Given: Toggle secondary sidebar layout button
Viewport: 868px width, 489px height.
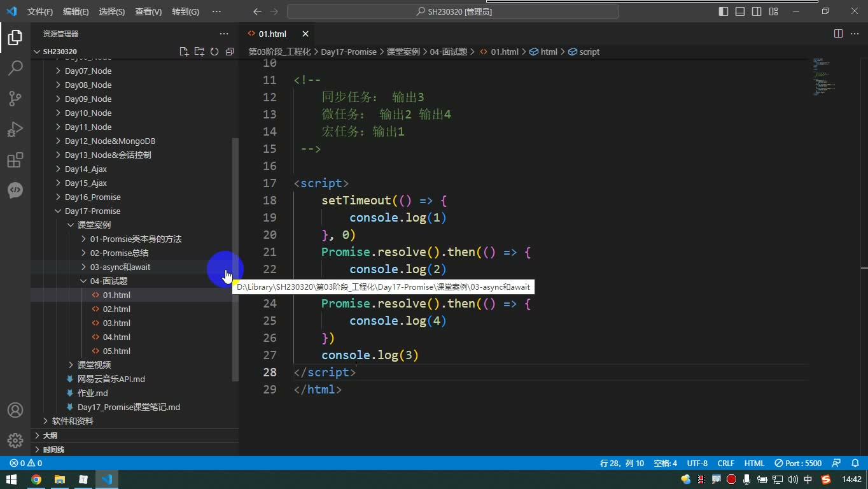Looking at the screenshot, I should 757,11.
